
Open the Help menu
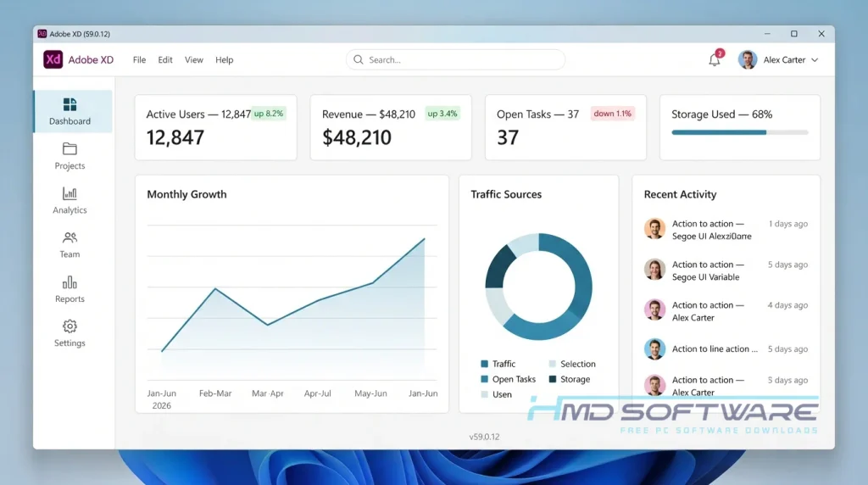224,60
